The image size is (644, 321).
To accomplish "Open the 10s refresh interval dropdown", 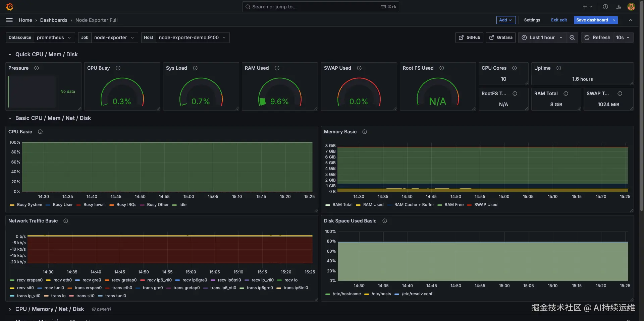I will coord(623,38).
